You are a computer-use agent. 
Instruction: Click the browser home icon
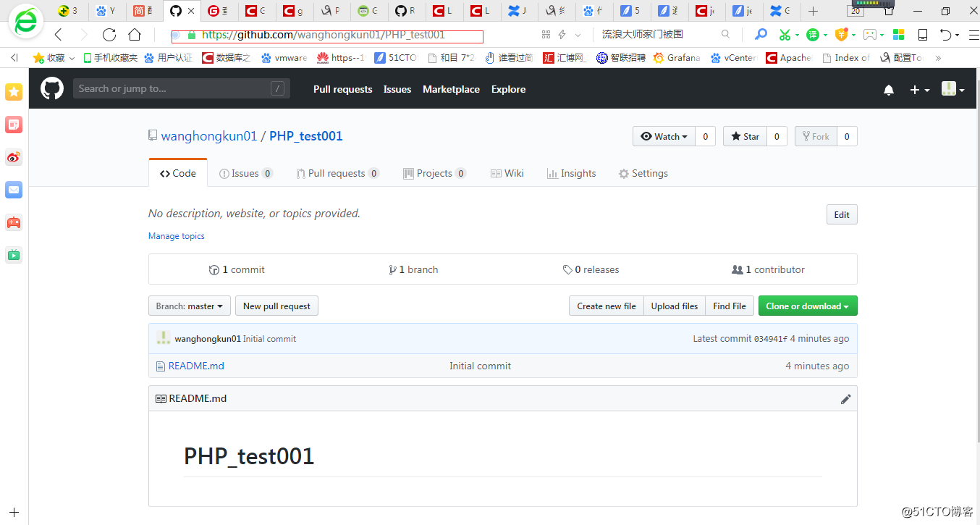pos(135,34)
